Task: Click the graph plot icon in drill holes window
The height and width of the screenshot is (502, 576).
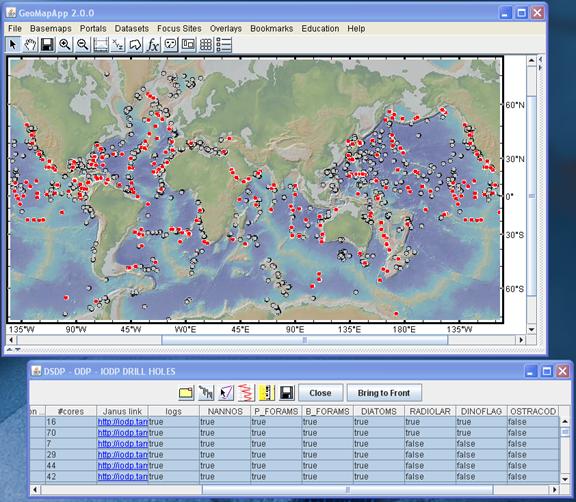Action: point(206,393)
